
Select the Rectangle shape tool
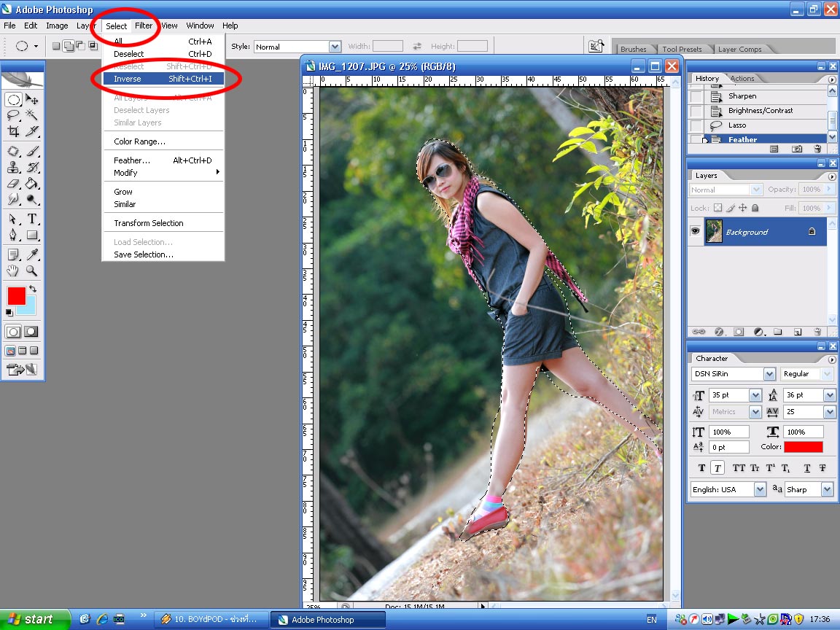tap(31, 236)
